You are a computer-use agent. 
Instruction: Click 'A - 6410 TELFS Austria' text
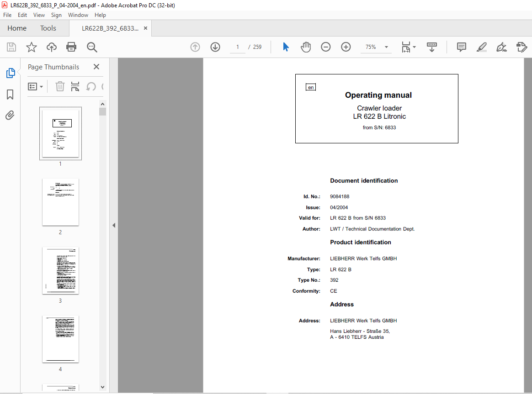(x=357, y=337)
